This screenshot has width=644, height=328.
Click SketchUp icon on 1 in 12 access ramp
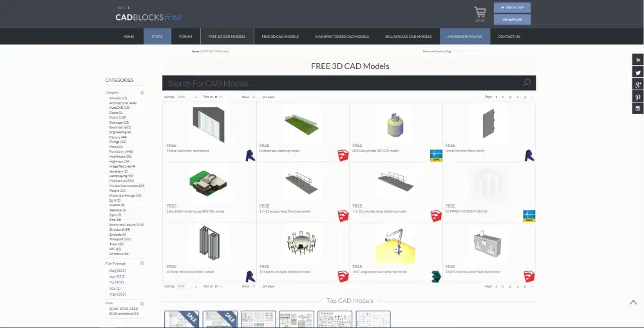coord(343,216)
